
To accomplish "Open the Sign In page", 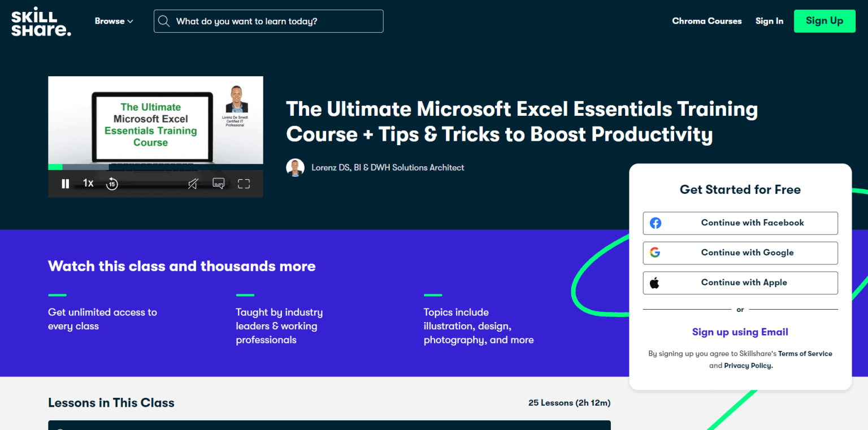I will pyautogui.click(x=769, y=21).
